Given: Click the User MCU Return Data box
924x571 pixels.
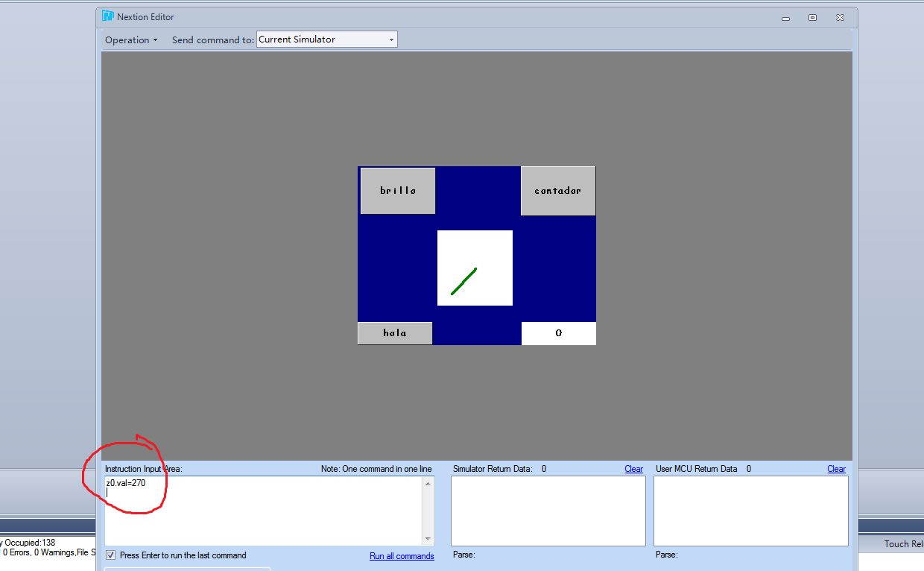Looking at the screenshot, I should (751, 511).
